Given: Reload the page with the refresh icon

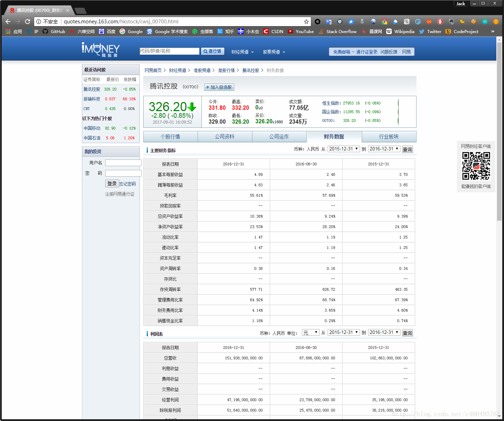Looking at the screenshot, I should pyautogui.click(x=28, y=22).
